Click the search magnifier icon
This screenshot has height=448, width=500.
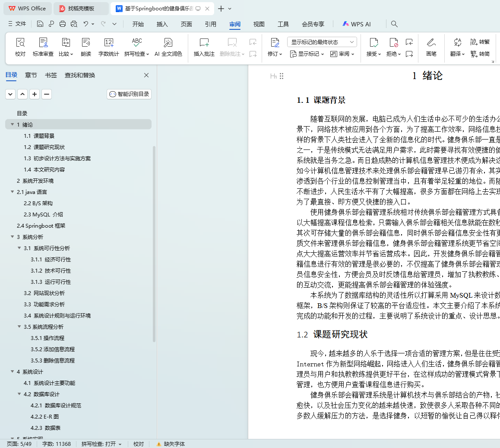[394, 24]
